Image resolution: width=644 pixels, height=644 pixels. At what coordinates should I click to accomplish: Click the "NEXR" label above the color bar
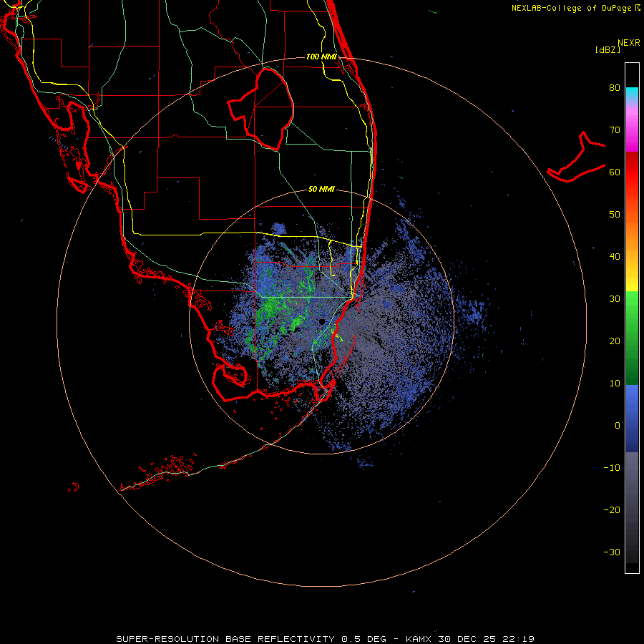629,43
